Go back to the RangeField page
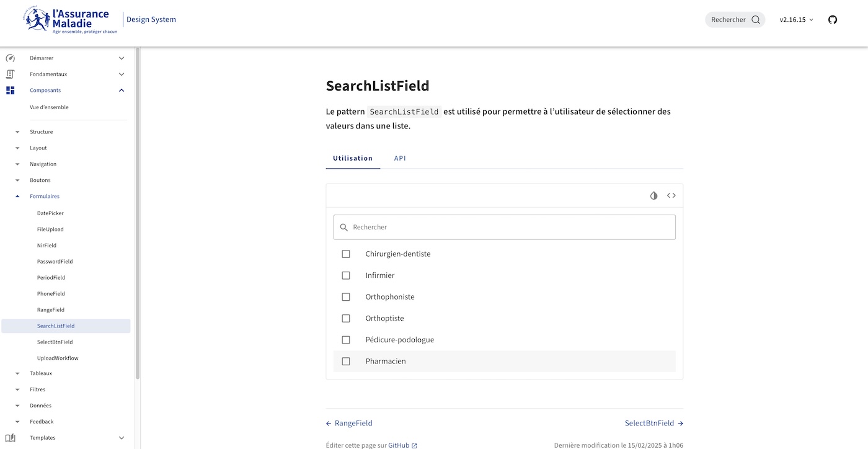Image resolution: width=868 pixels, height=449 pixels. point(353,423)
